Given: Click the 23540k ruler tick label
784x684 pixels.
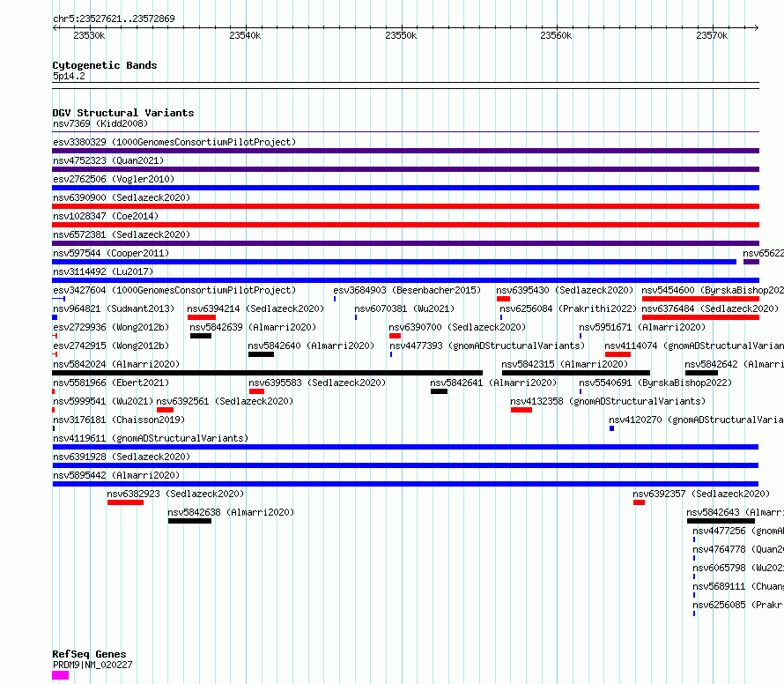Looking at the screenshot, I should tap(245, 35).
